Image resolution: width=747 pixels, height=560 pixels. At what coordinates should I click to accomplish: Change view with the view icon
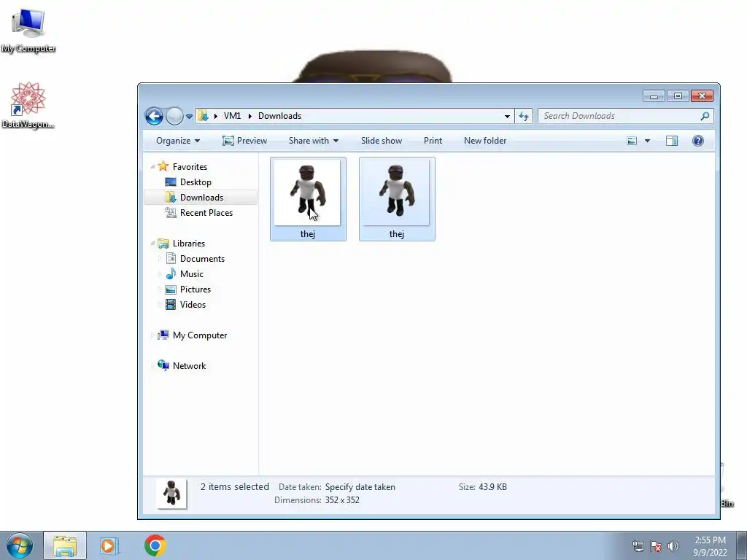pos(632,141)
